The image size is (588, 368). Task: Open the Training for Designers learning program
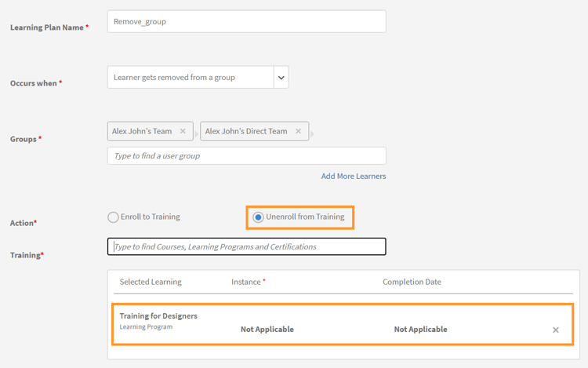click(x=158, y=315)
